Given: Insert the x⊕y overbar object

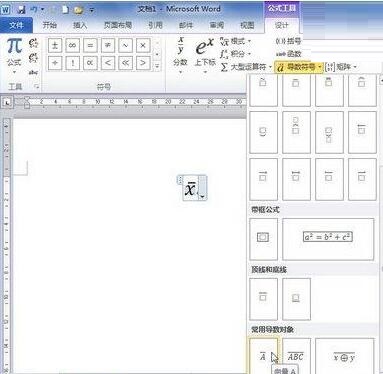Looking at the screenshot, I should [x=345, y=356].
